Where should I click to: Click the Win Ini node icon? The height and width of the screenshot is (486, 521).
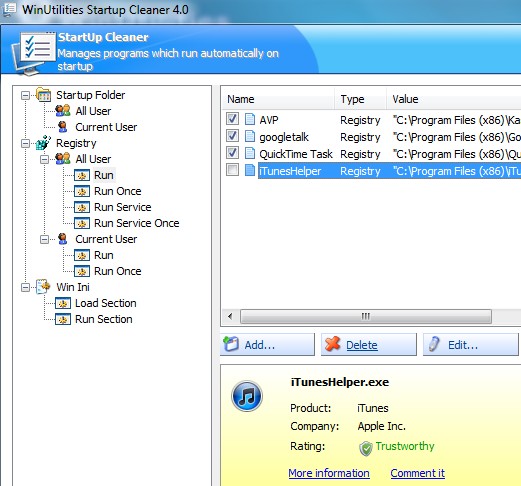(x=43, y=287)
